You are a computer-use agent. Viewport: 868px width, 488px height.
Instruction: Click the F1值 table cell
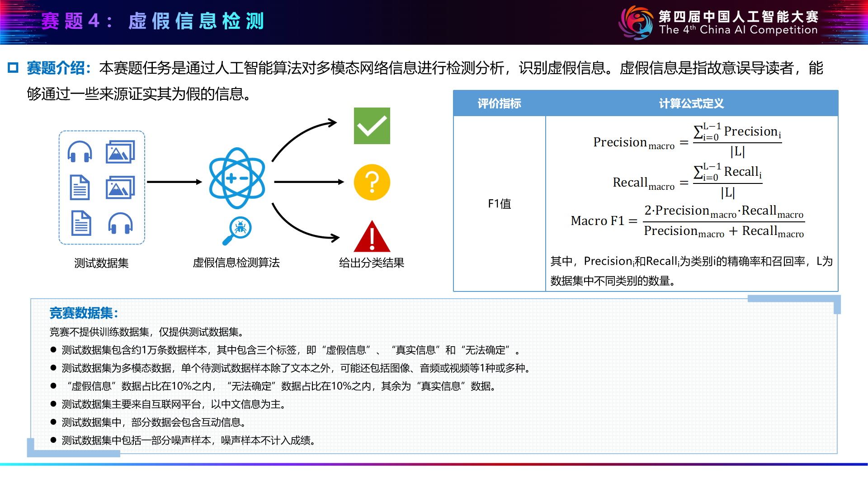tap(499, 204)
